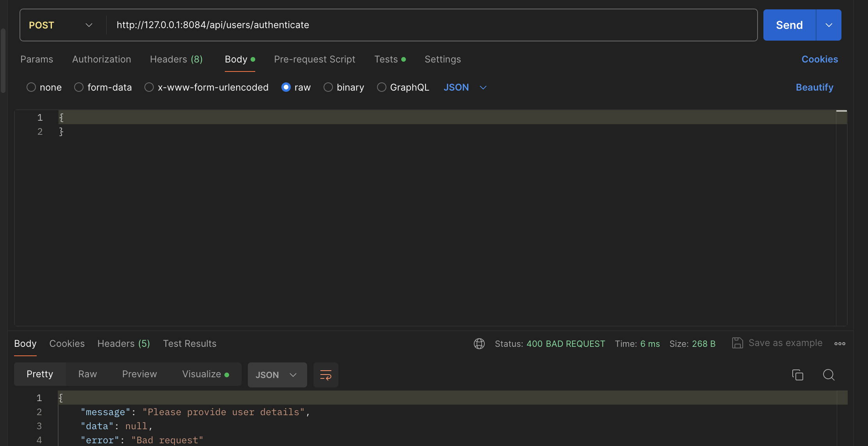The height and width of the screenshot is (446, 868).
Task: Expand the Send button arrow options
Action: pyautogui.click(x=829, y=25)
